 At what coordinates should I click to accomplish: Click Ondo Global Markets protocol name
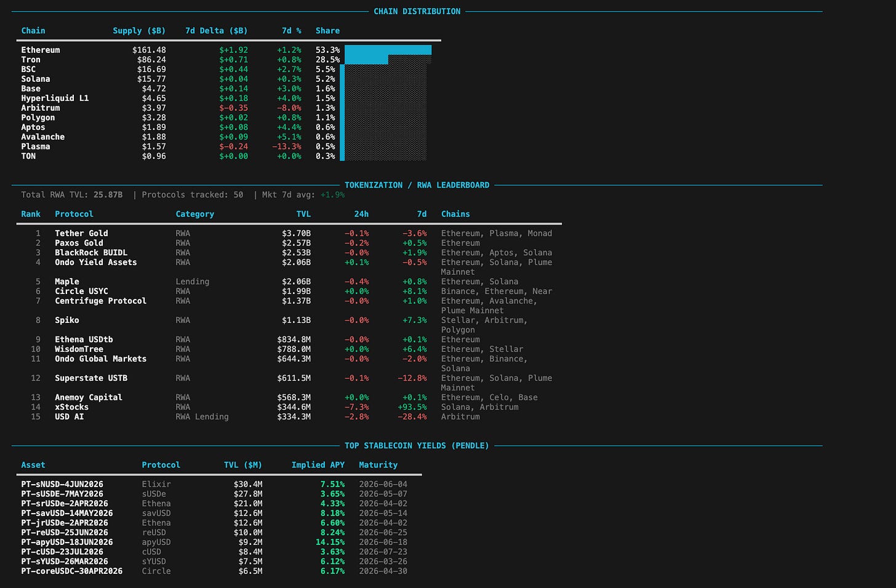point(101,359)
